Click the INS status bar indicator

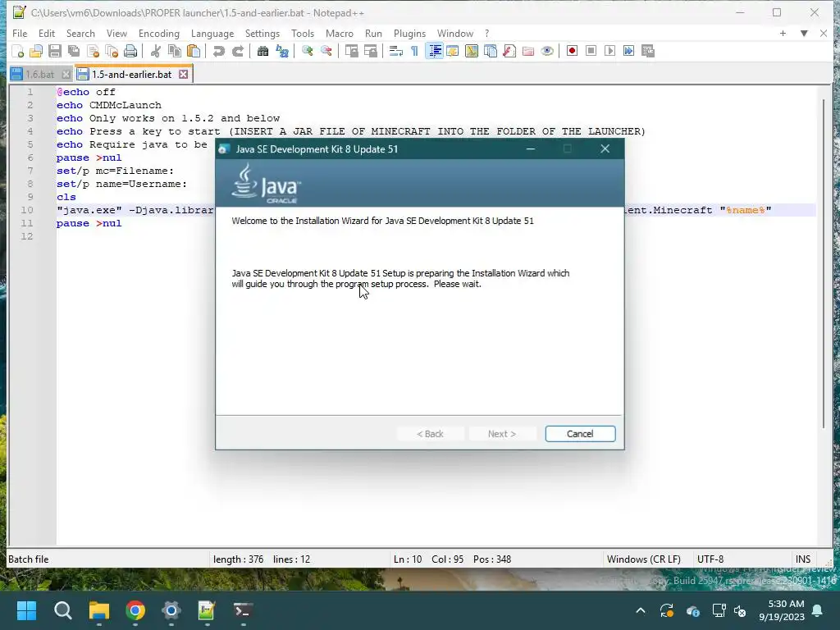pos(802,559)
